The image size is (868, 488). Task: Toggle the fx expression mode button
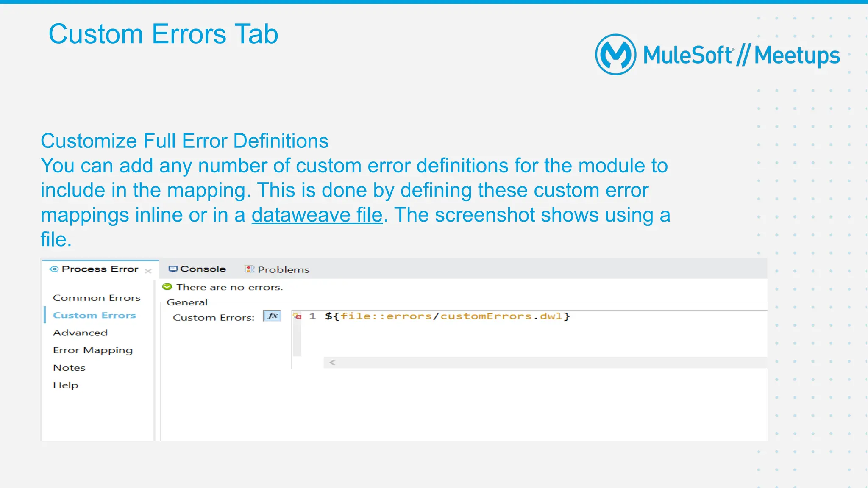pyautogui.click(x=272, y=316)
